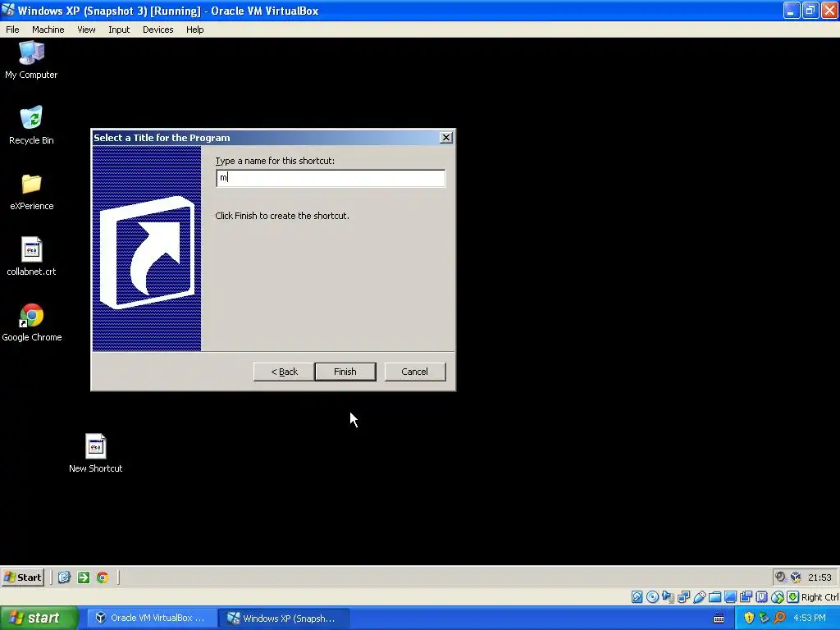Switch to Windows XP Snapshot taskbar item
This screenshot has height=630, width=840.
(283, 619)
